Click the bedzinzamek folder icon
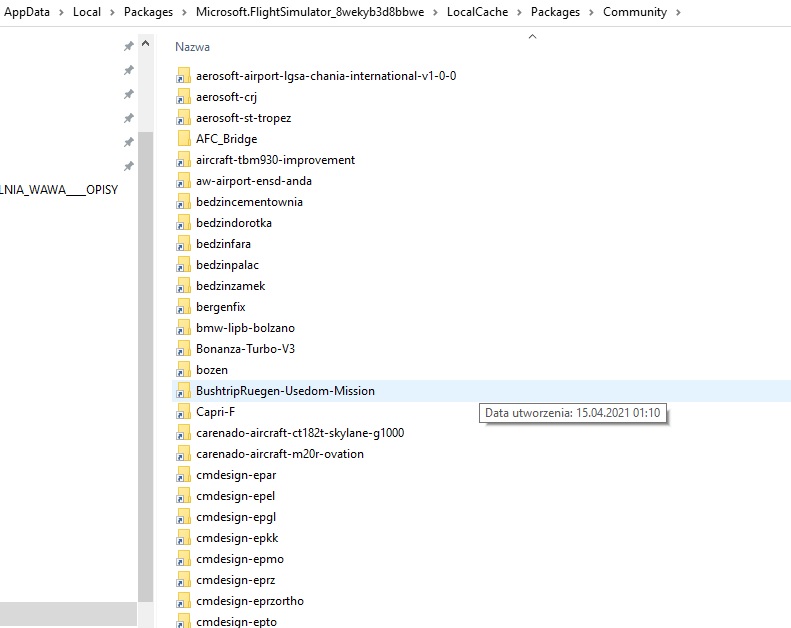 [183, 286]
